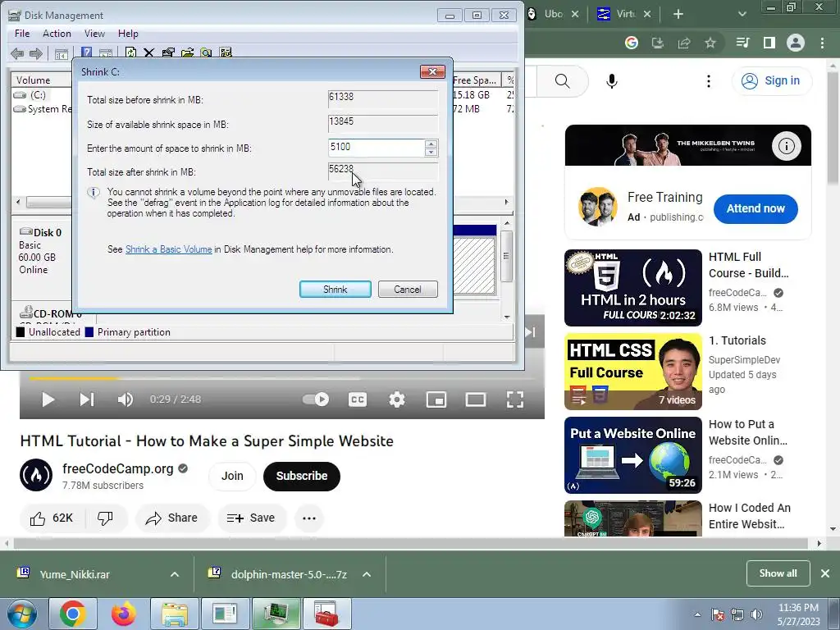Open Put a Website Online video thumbnail
840x630 pixels.
click(x=633, y=455)
